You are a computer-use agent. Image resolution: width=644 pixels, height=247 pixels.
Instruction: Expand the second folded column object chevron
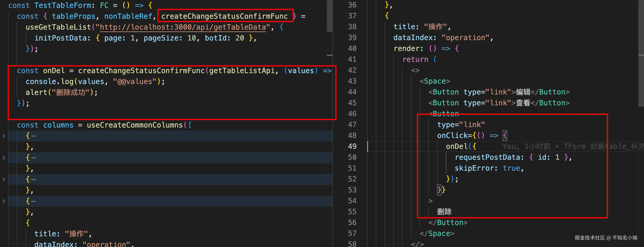pyautogui.click(x=4, y=158)
